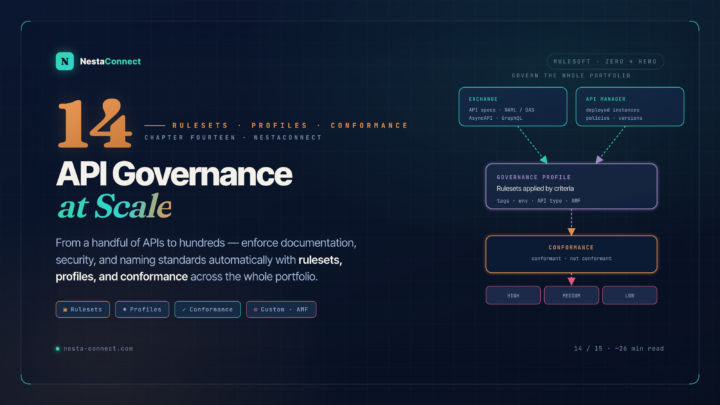
Task: Click the large orange number 14
Action: click(95, 123)
